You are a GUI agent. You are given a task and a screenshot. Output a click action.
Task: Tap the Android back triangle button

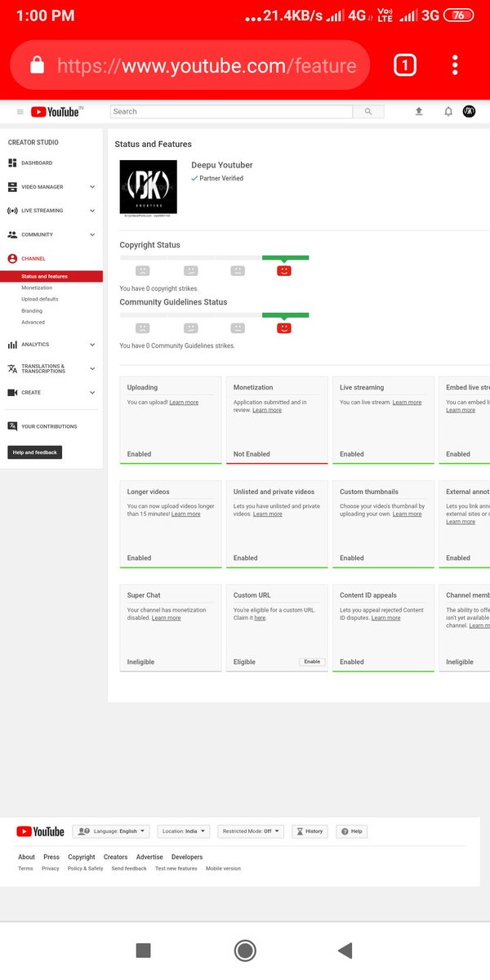click(345, 950)
